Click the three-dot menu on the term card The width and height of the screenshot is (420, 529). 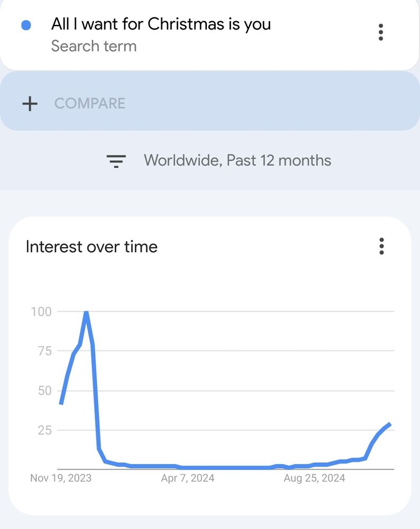click(x=380, y=32)
